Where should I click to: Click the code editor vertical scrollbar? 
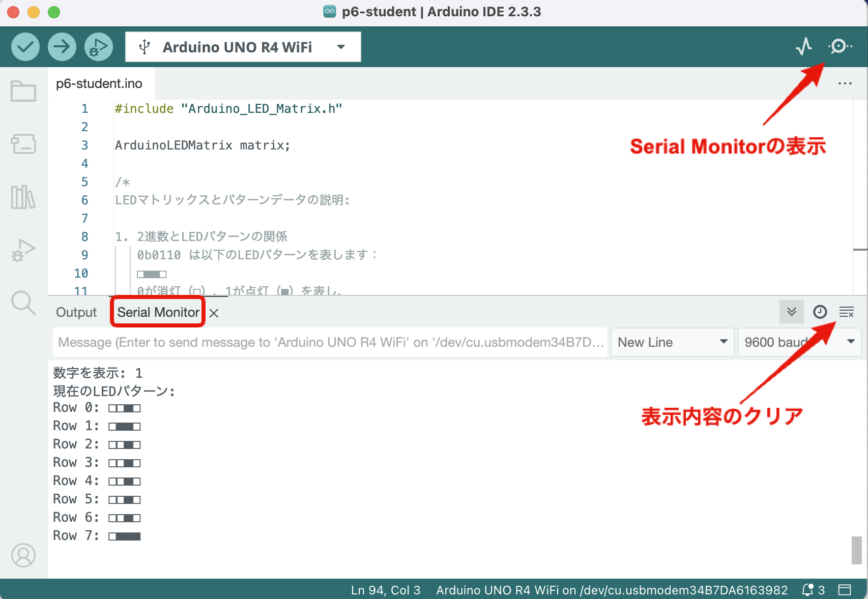pos(860,197)
